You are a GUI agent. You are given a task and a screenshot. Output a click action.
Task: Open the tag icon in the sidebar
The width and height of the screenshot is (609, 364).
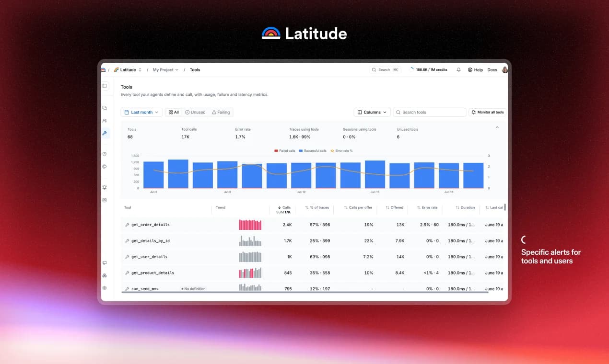coord(105,167)
